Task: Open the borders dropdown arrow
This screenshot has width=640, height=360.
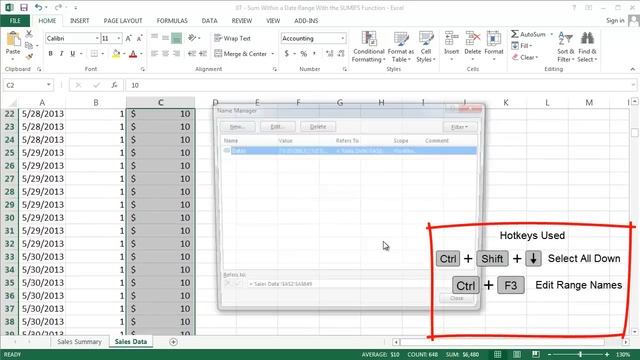Action: (x=103, y=53)
